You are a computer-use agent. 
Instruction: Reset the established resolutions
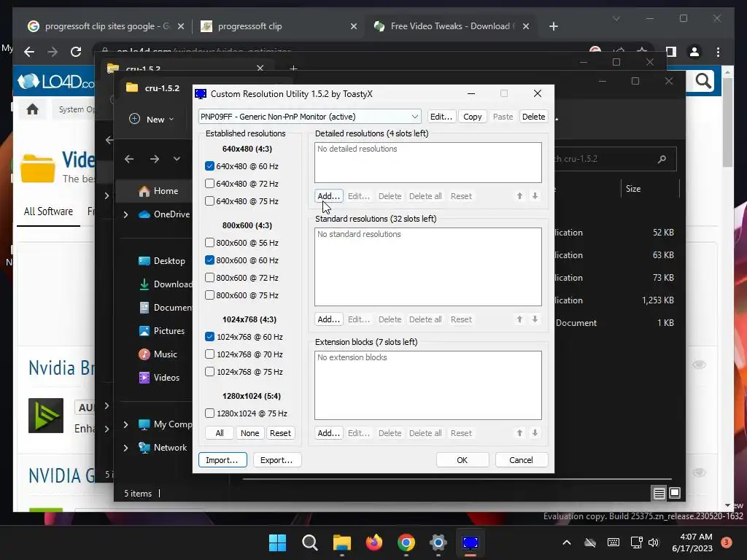coord(280,433)
